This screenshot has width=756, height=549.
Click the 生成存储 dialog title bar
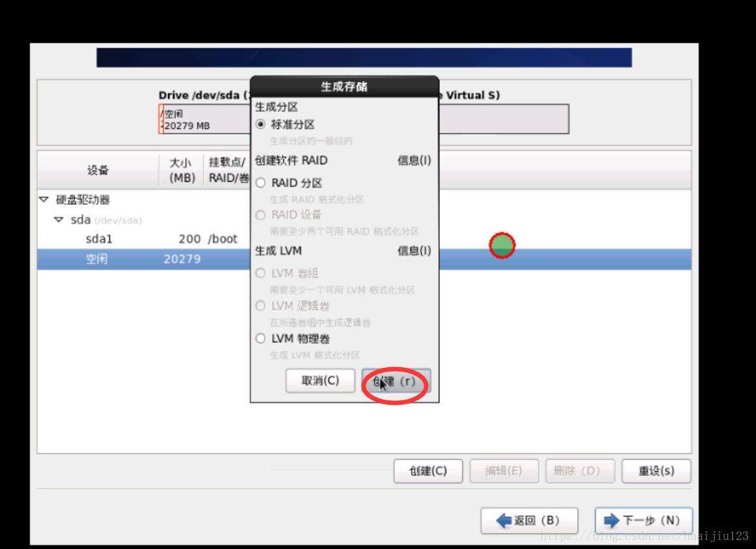click(344, 87)
